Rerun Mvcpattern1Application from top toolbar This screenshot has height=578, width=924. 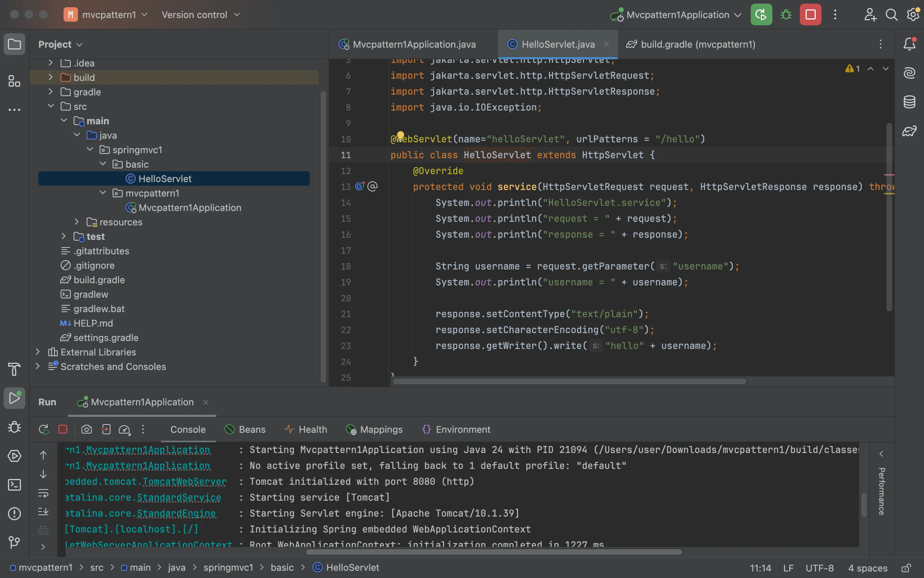coord(761,15)
